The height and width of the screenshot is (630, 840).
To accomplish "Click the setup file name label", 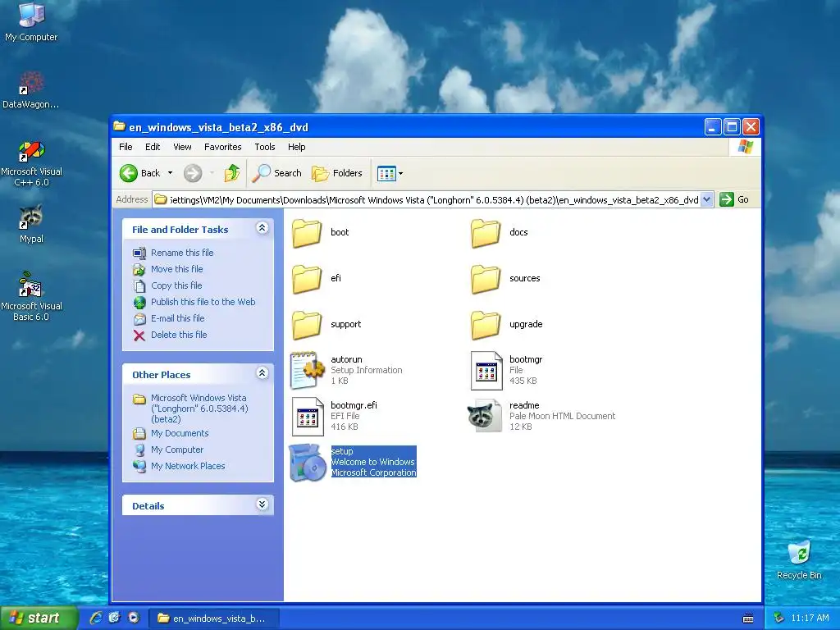I will pos(342,451).
